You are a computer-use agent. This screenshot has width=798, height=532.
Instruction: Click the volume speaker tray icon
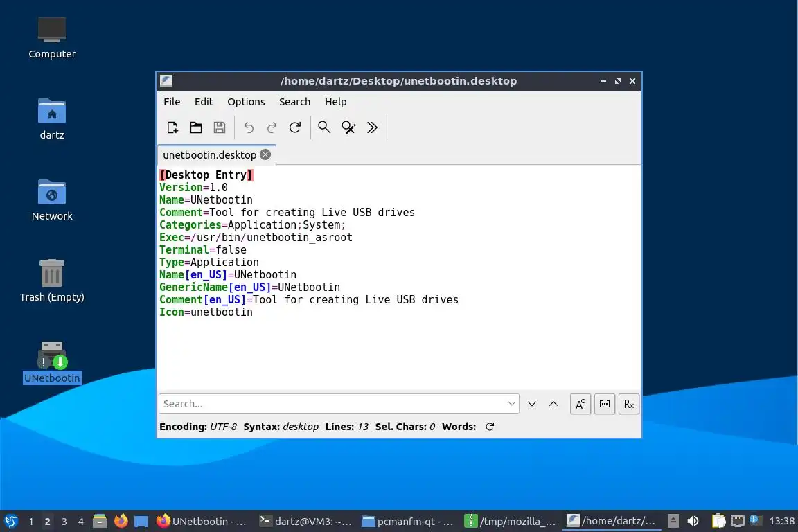point(693,522)
